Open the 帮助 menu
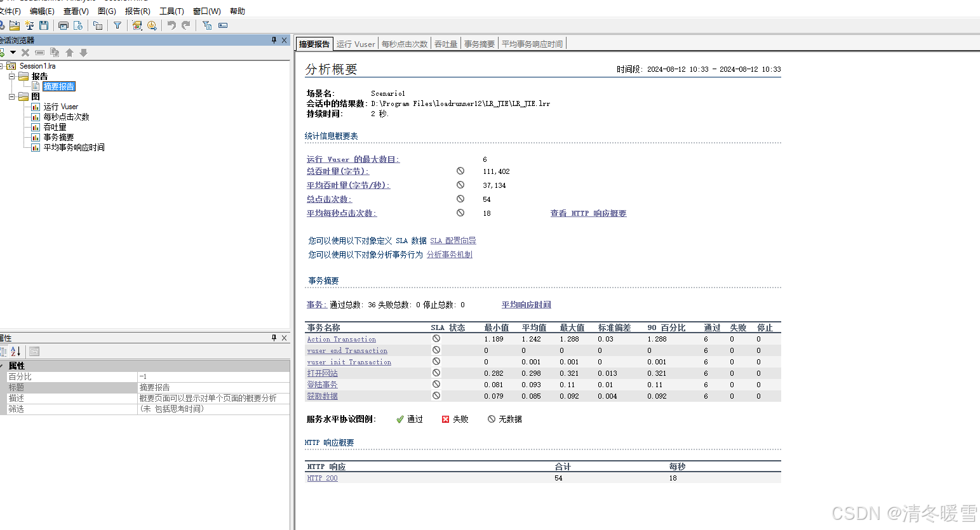980x530 pixels. (238, 11)
